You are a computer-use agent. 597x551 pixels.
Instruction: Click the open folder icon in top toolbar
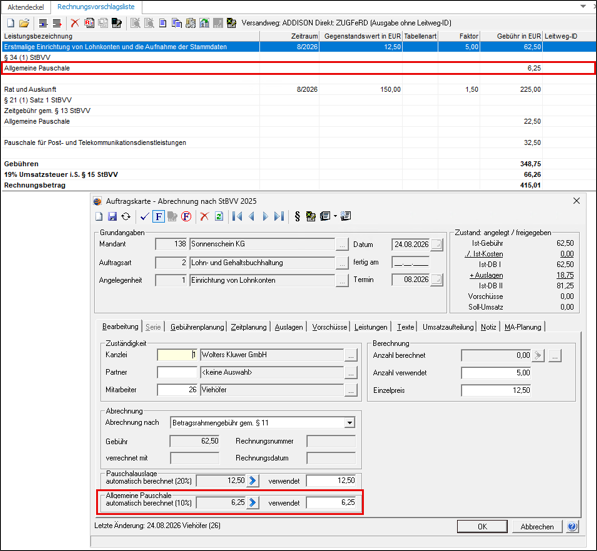coord(24,23)
